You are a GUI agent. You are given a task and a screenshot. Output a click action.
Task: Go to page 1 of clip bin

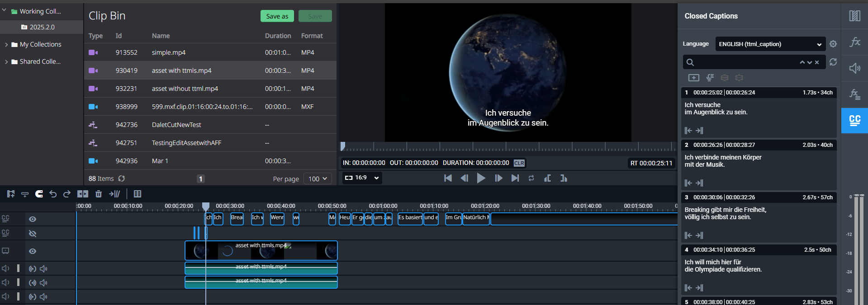(201, 179)
